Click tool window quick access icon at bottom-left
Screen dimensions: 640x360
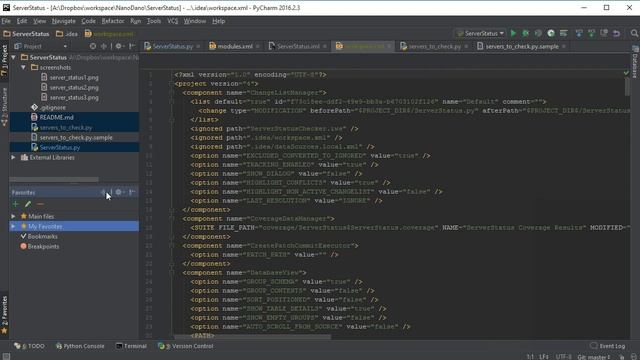[6, 356]
